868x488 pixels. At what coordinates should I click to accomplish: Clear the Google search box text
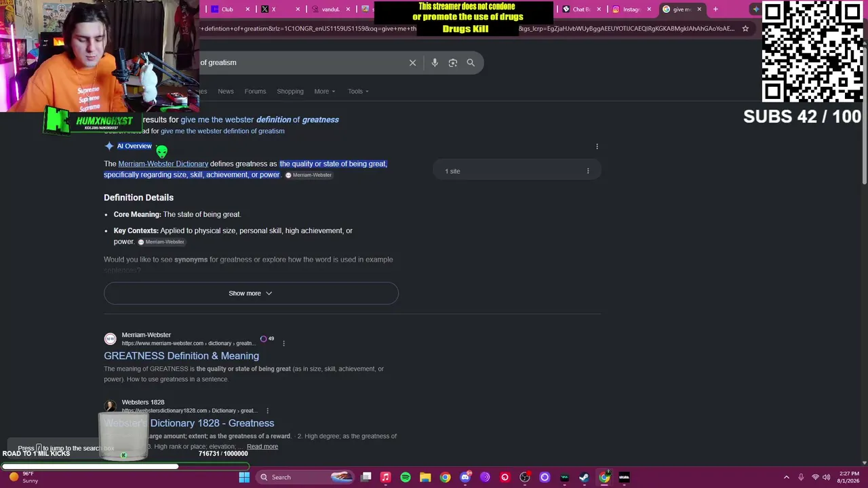click(412, 62)
